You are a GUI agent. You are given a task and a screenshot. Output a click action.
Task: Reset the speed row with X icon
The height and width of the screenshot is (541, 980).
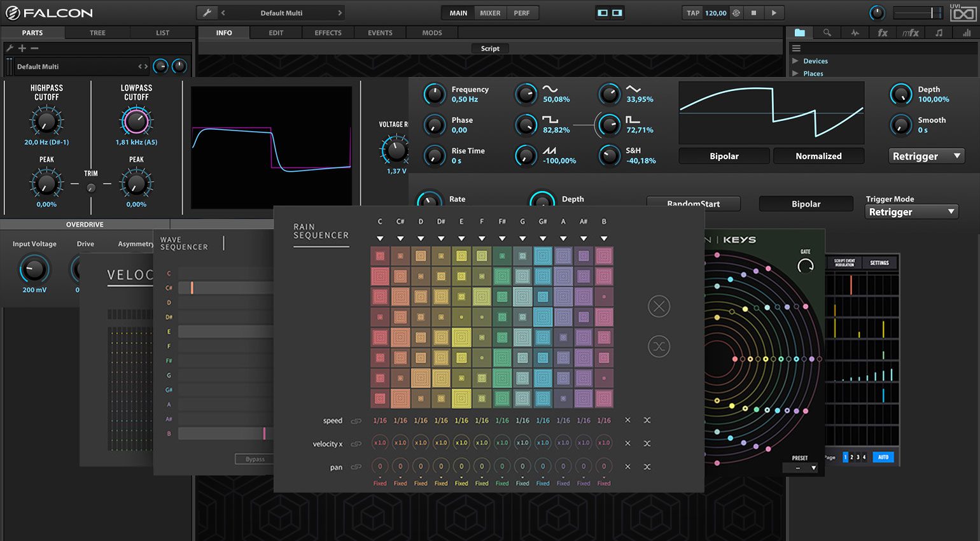click(x=627, y=420)
